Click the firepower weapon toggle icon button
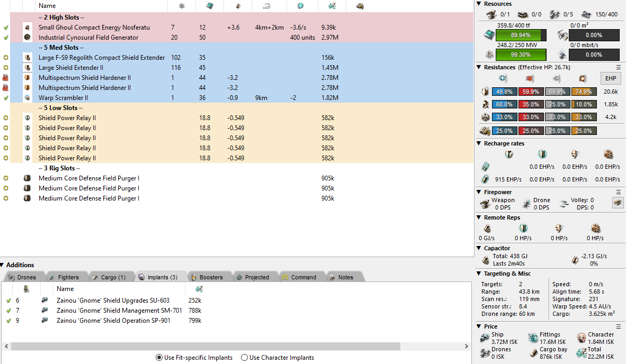The image size is (626, 364). [x=617, y=203]
